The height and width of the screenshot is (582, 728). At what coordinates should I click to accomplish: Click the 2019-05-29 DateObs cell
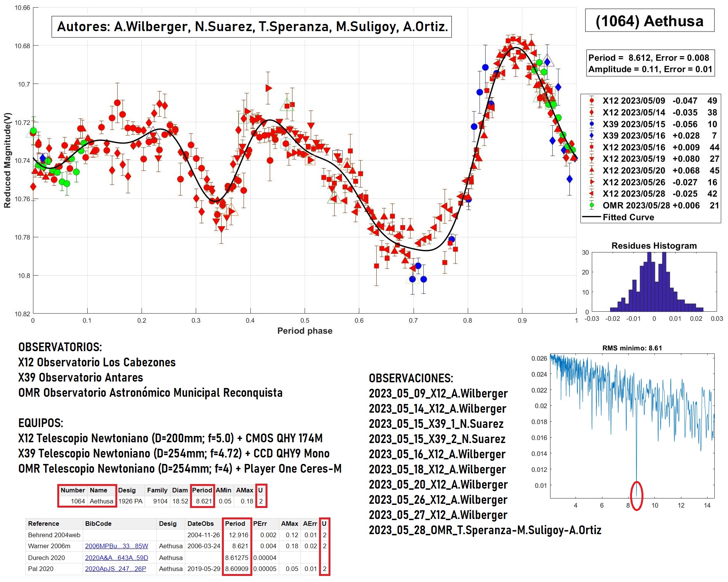click(x=204, y=569)
